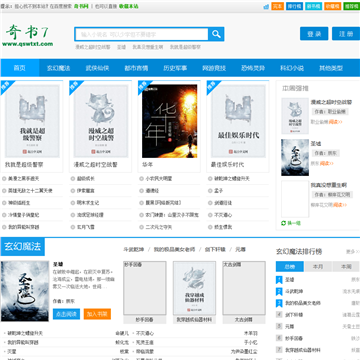Click rank 5 元尊 in ranking list
Screen dimensions: 360x360
tap(289, 326)
